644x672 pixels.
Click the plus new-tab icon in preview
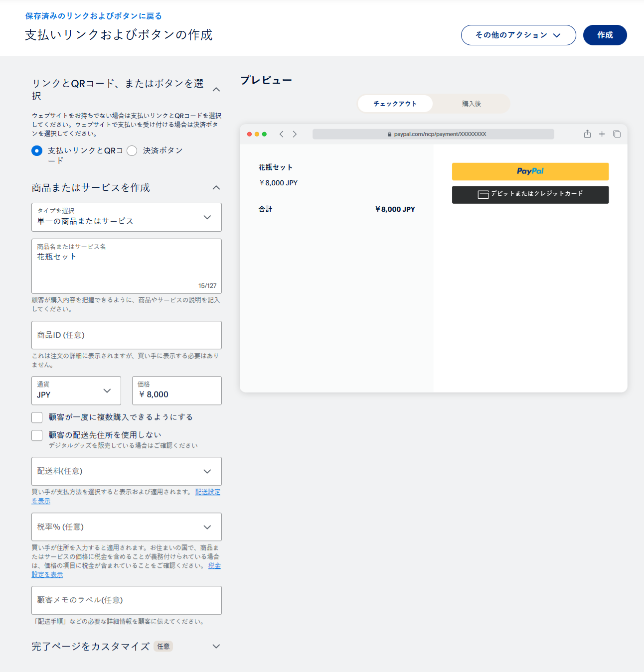pos(602,134)
